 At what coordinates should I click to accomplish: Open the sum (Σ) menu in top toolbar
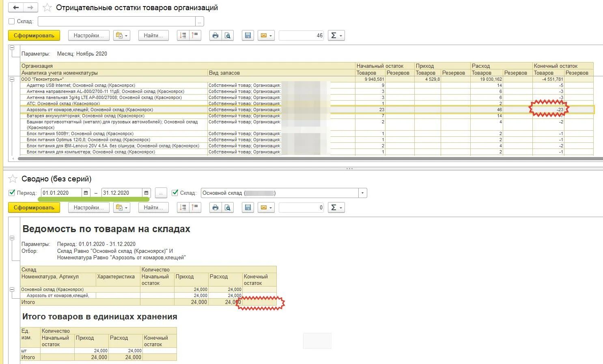(336, 35)
